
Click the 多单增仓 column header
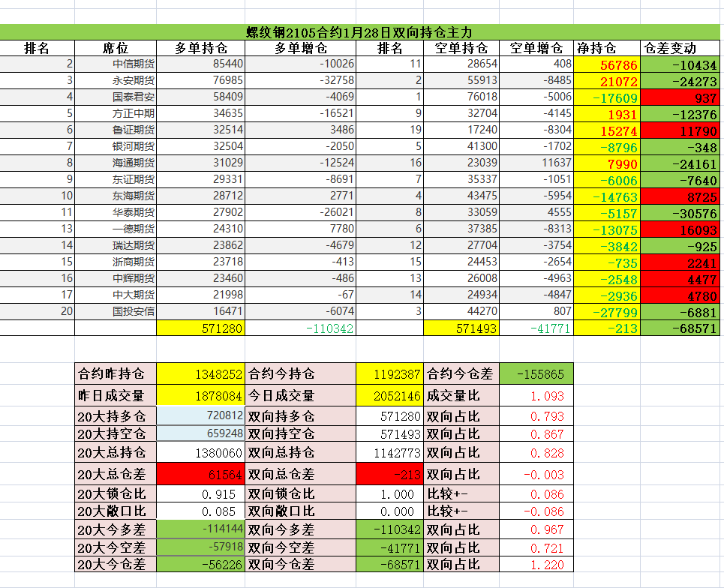pyautogui.click(x=301, y=48)
